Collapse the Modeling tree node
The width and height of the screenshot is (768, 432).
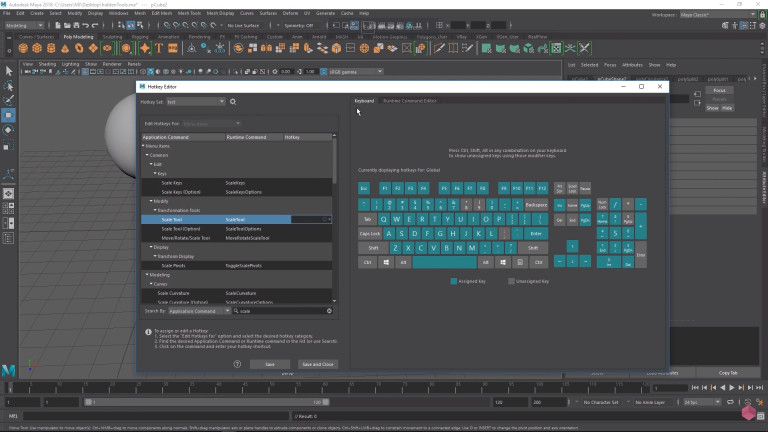click(147, 275)
